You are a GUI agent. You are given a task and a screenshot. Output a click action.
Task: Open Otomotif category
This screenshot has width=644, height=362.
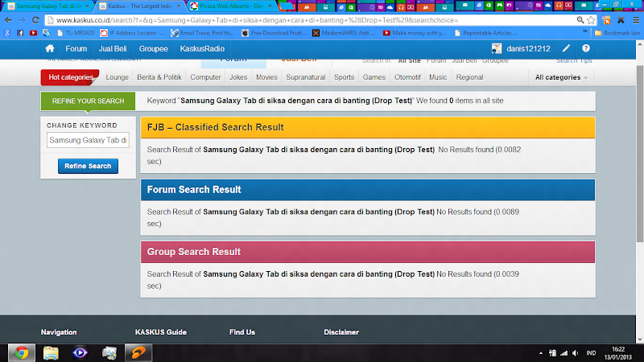[407, 77]
